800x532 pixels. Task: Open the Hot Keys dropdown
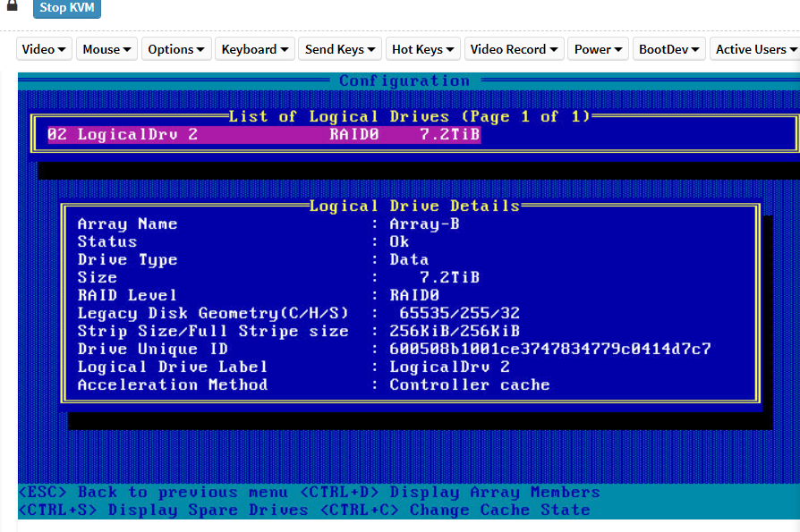(423, 49)
